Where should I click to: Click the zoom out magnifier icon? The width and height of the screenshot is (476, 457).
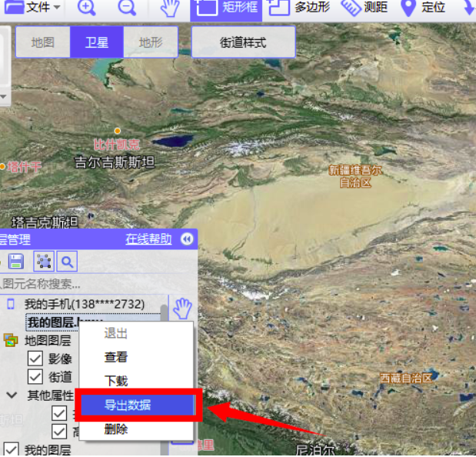127,8
